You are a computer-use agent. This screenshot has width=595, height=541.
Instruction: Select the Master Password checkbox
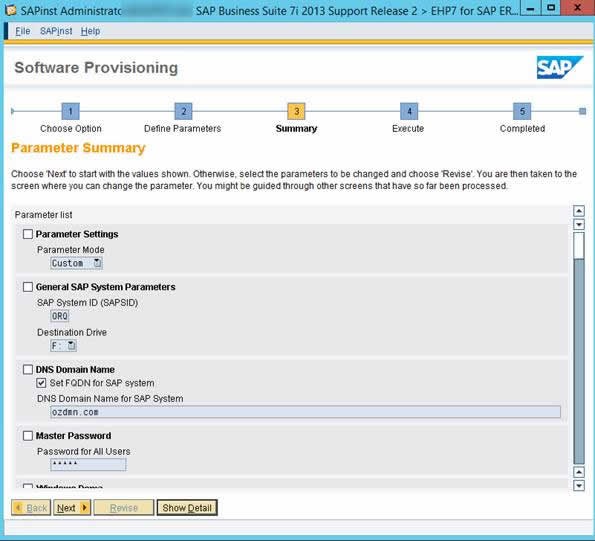pos(28,436)
